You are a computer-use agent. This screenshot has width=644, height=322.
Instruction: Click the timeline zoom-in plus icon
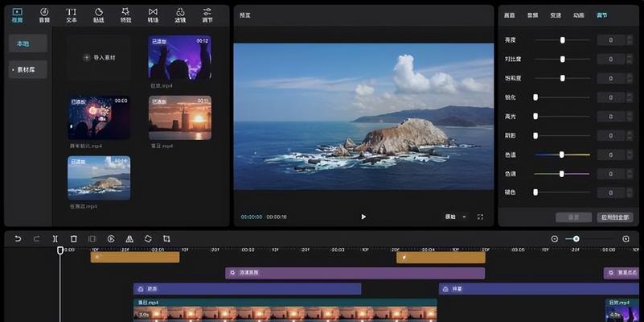point(626,239)
